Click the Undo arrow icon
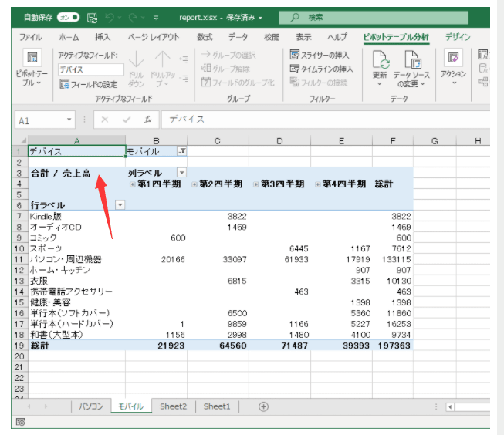This screenshot has width=504, height=435. [110, 17]
